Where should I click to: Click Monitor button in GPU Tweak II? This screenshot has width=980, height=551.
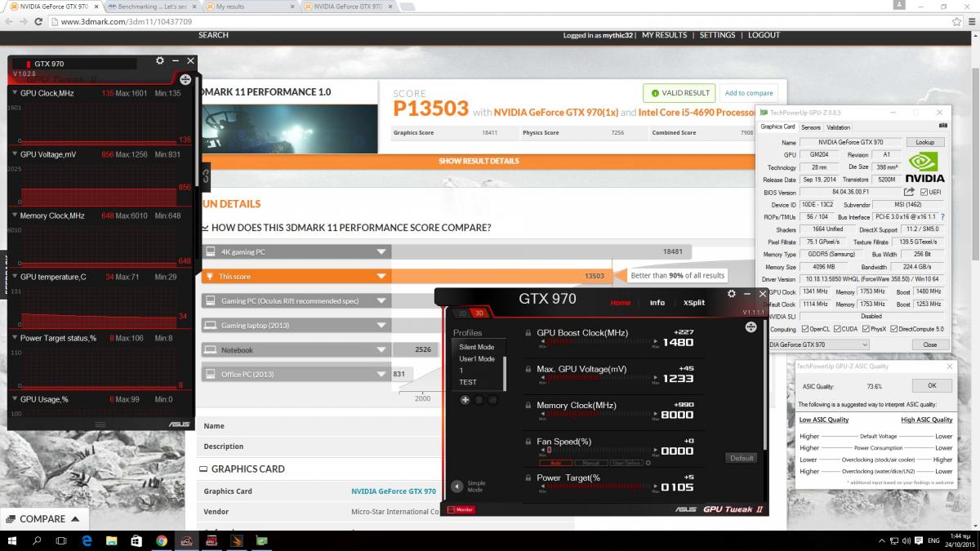[x=461, y=509]
